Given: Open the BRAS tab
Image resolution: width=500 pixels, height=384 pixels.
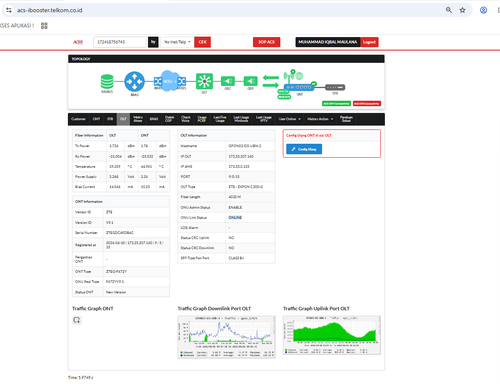Looking at the screenshot, I should [154, 119].
